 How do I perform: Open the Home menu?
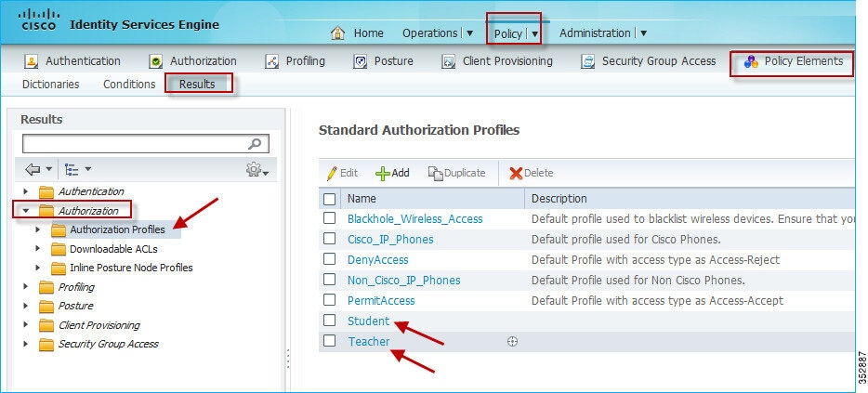pos(368,33)
